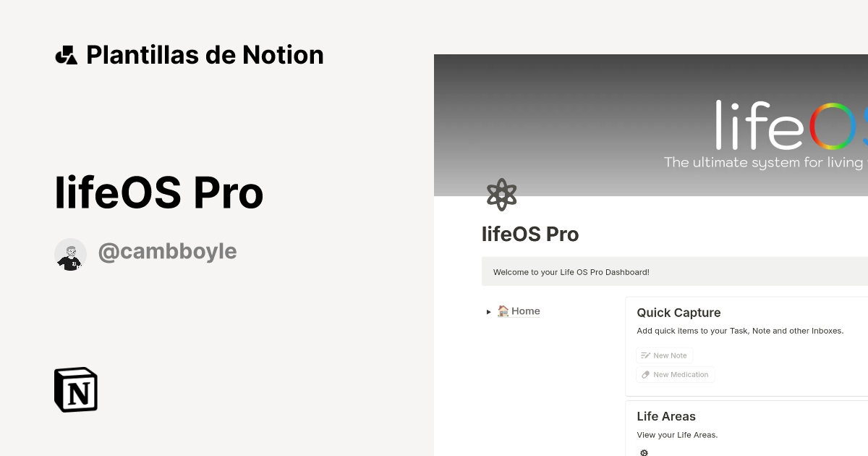Click the house emoji next to Home
Screen dimensions: 868x456
click(504, 311)
